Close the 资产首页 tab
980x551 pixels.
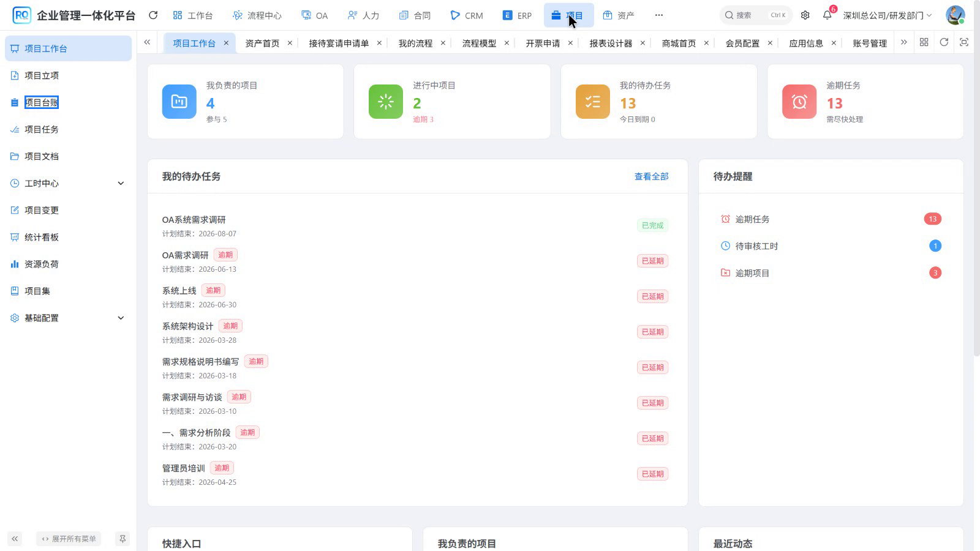(x=290, y=43)
